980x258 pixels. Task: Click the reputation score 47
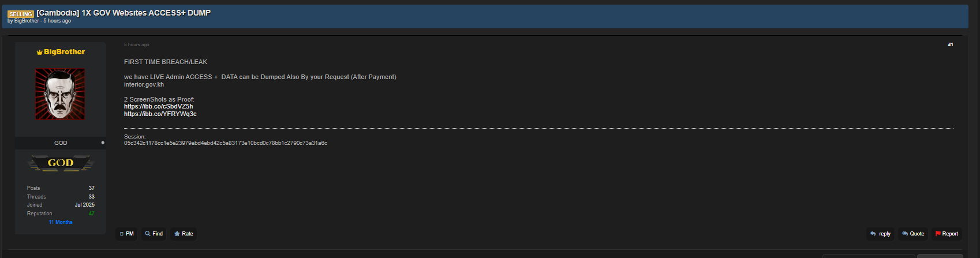point(91,214)
